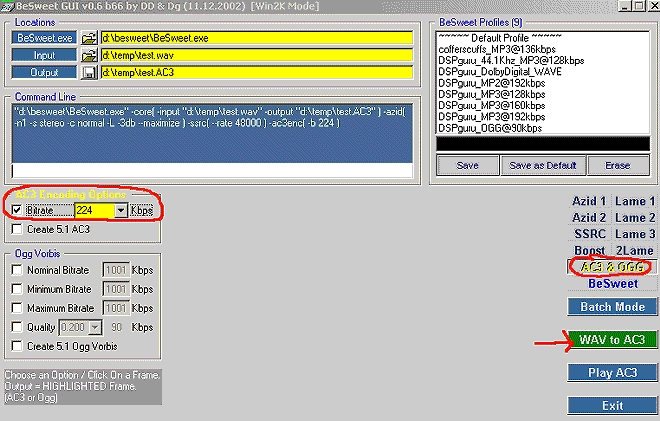Click the 224 bitrate value field
This screenshot has height=421, width=660.
tap(94, 210)
